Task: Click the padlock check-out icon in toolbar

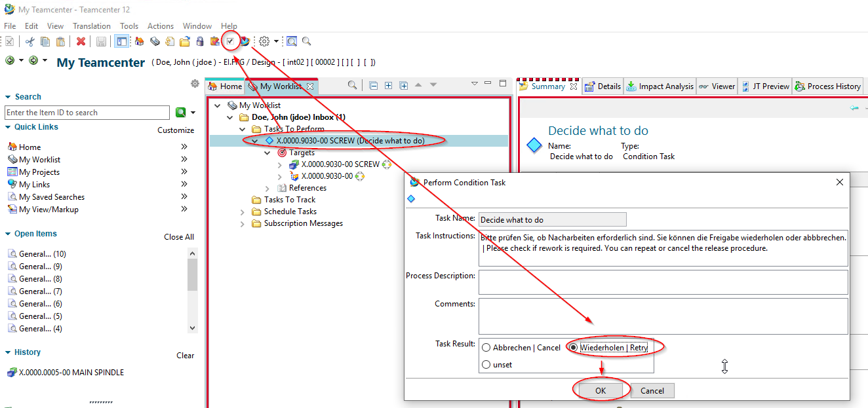Action: click(x=200, y=41)
